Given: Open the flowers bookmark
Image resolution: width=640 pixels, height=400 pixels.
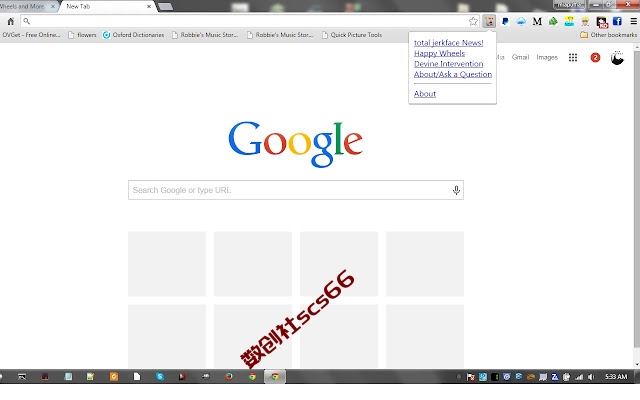Looking at the screenshot, I should (x=82, y=35).
